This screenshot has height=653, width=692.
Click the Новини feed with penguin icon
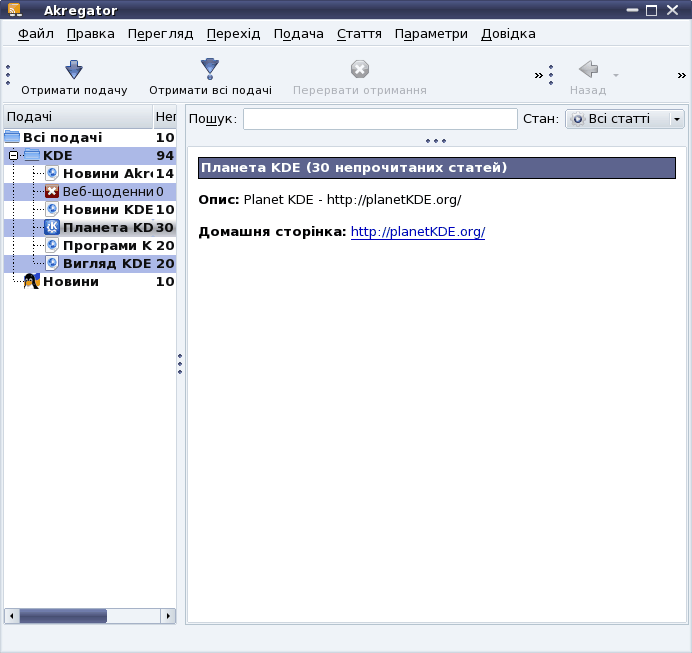(x=31, y=281)
